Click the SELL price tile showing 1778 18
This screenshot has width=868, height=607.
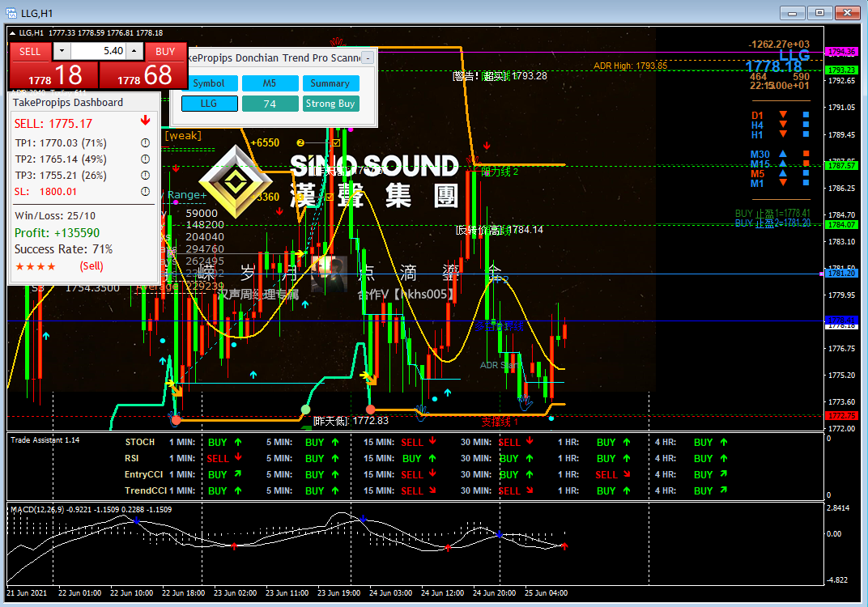(54, 75)
